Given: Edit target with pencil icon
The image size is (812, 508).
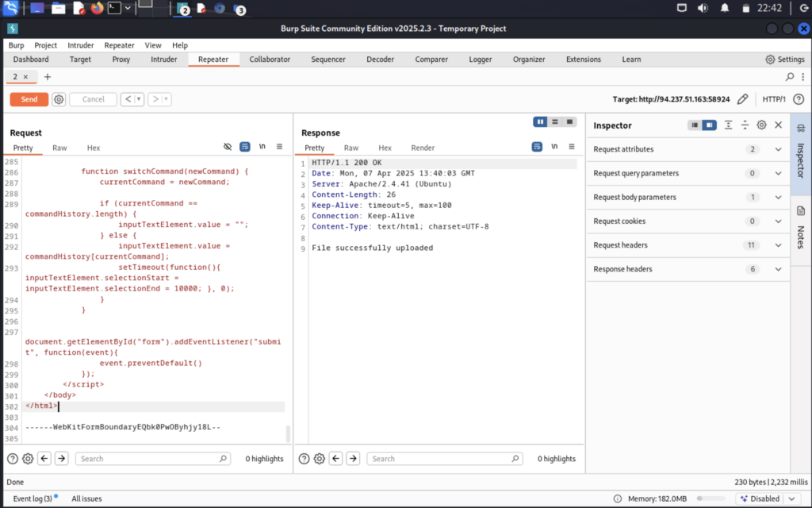Looking at the screenshot, I should 742,99.
